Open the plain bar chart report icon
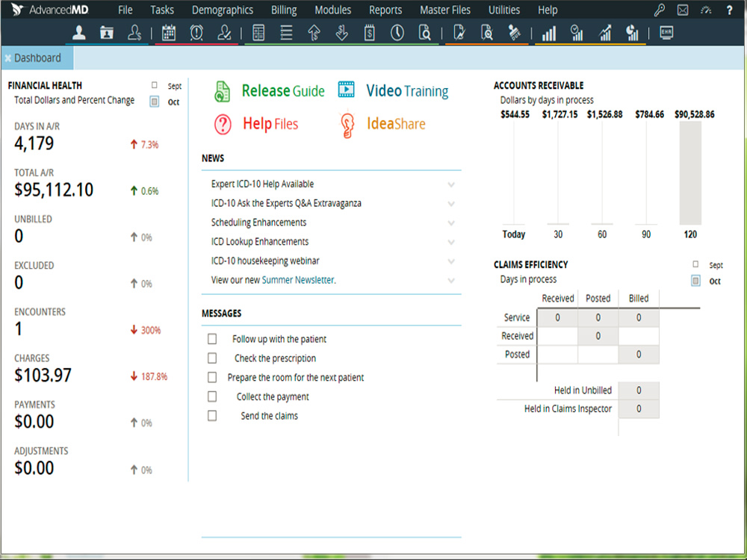This screenshot has width=747, height=560. 549,33
